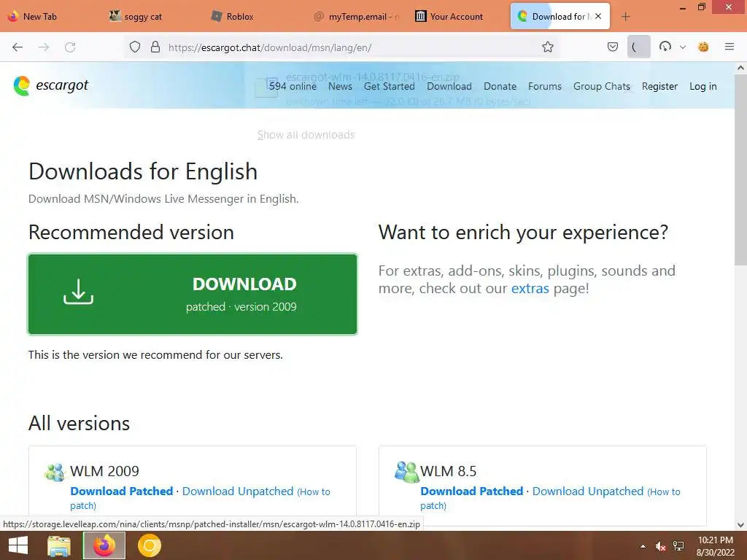Open the tracking protection shield icon
The image size is (747, 560).
click(135, 47)
